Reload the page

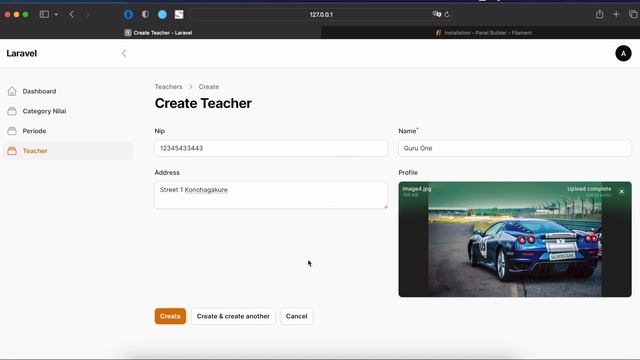[447, 14]
